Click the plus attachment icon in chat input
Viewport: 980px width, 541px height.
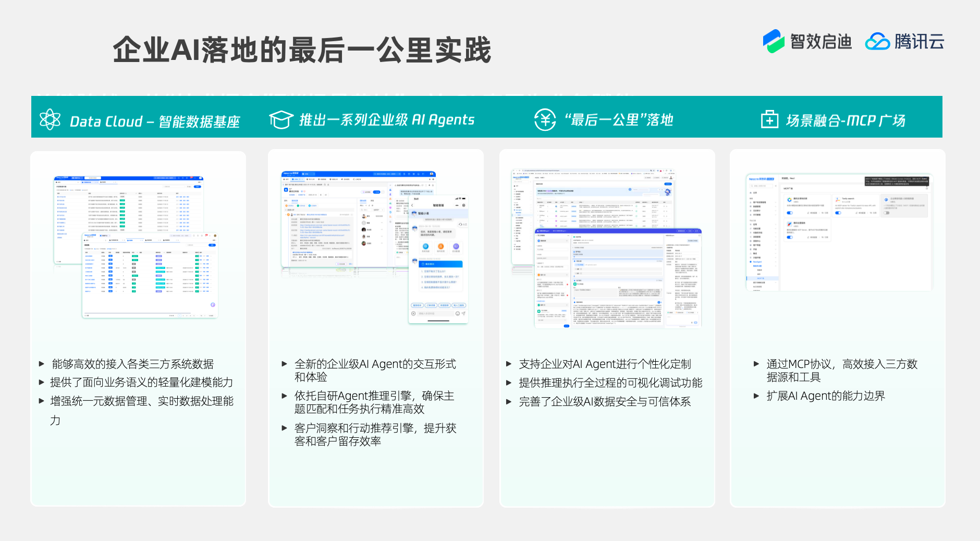(x=412, y=313)
